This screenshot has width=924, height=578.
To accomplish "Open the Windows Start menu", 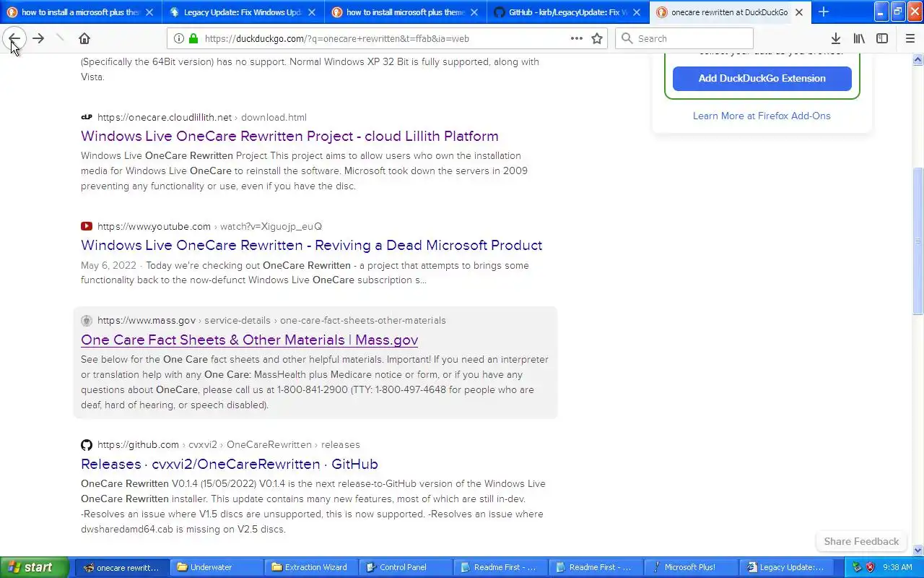I will point(34,567).
